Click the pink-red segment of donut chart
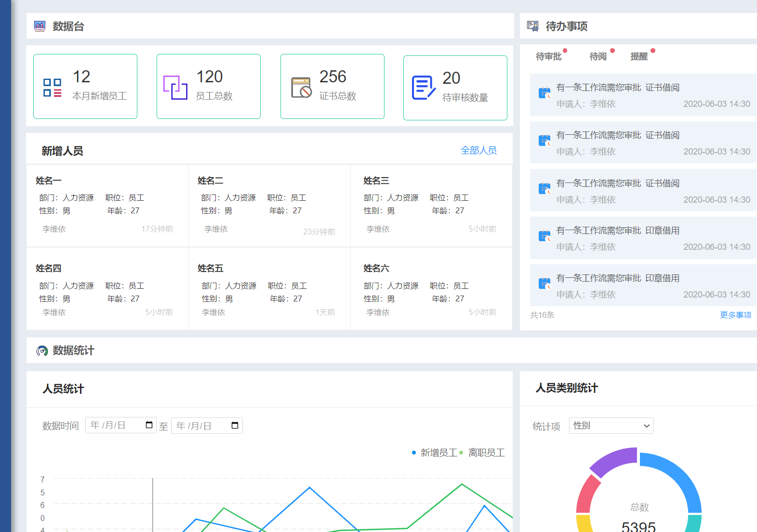757x532 pixels. tap(587, 495)
